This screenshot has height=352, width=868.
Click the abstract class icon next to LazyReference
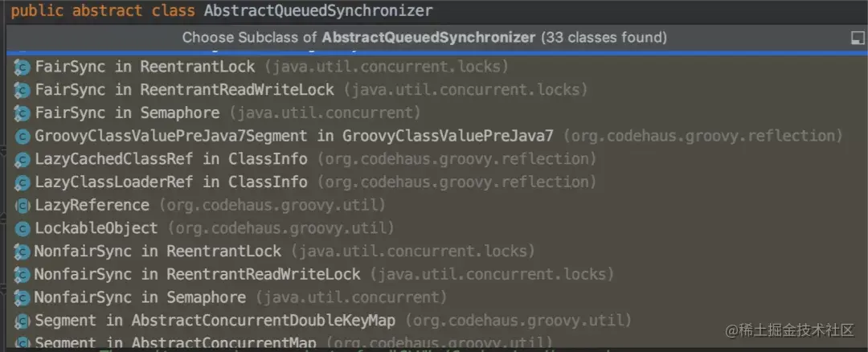(23, 206)
